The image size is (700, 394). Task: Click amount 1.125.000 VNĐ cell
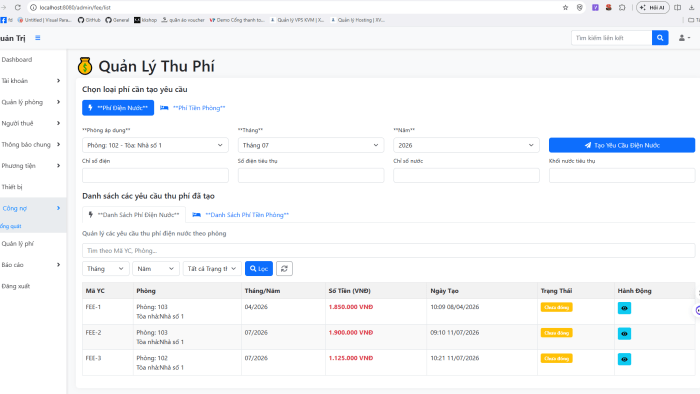click(351, 358)
